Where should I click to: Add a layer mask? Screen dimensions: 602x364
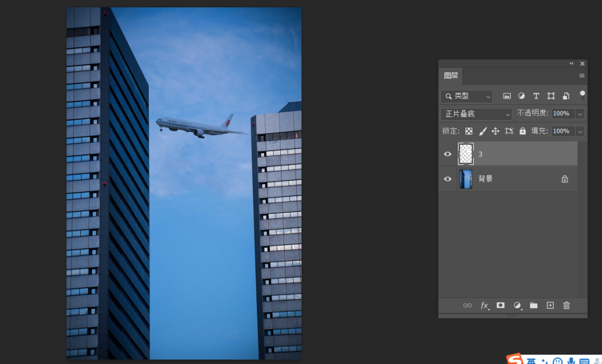[x=501, y=305]
